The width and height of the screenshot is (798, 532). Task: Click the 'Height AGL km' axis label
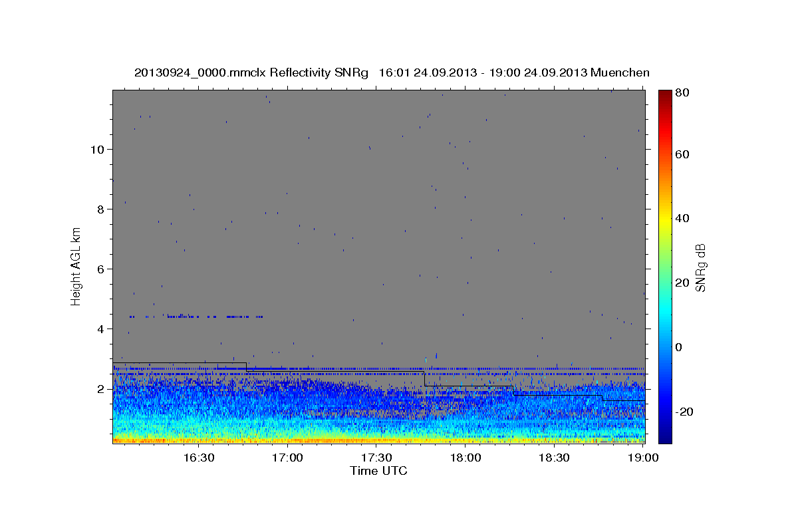click(x=76, y=267)
